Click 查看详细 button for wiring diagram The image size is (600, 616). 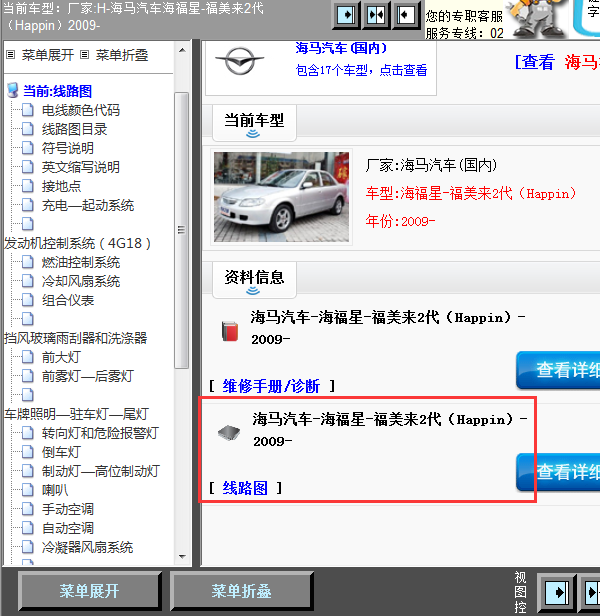point(558,471)
